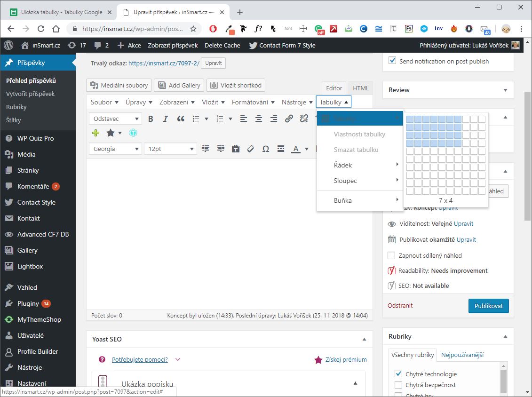Select the top-left cell in table grid
This screenshot has height=397, width=532.
coord(410,119)
